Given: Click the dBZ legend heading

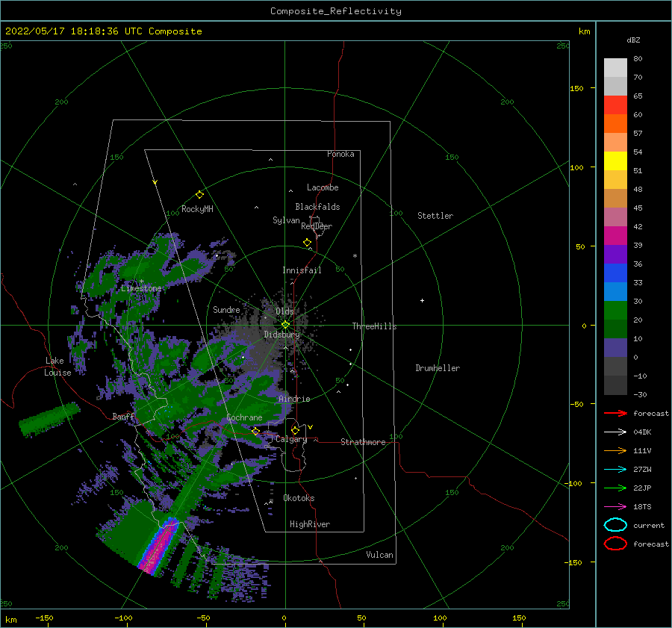Looking at the screenshot, I should click(x=633, y=40).
